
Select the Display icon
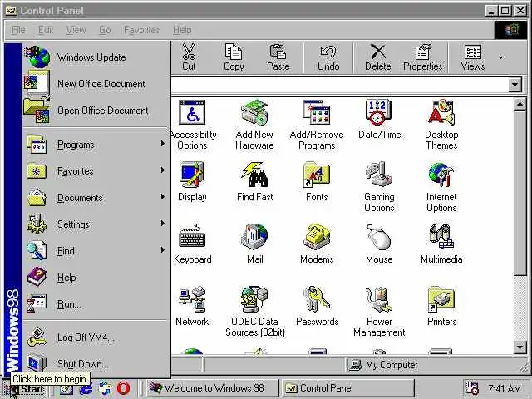[192, 181]
